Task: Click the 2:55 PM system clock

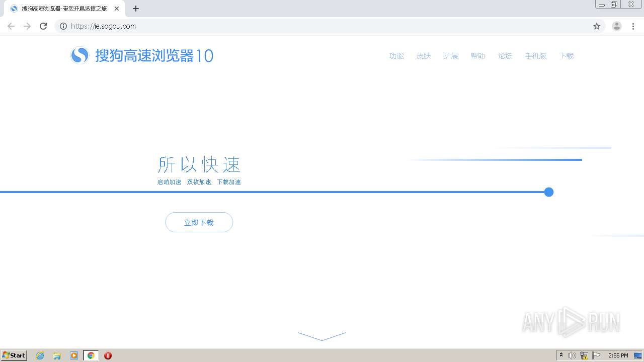Action: pyautogui.click(x=618, y=355)
